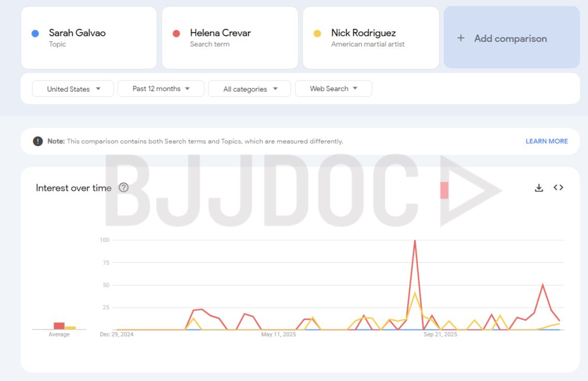Click the red line peak at 100
The image size is (588, 381).
(415, 241)
